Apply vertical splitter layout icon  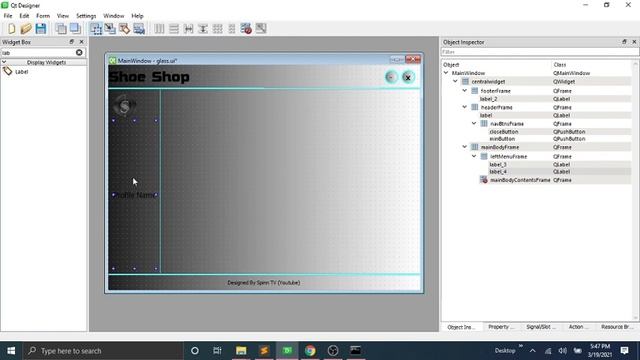[x=203, y=29]
